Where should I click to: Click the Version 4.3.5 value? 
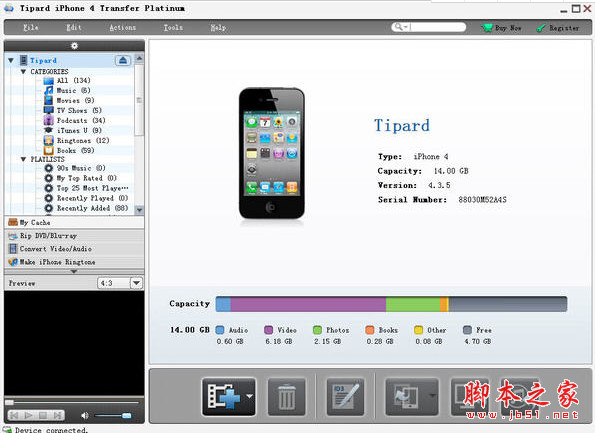coord(439,185)
